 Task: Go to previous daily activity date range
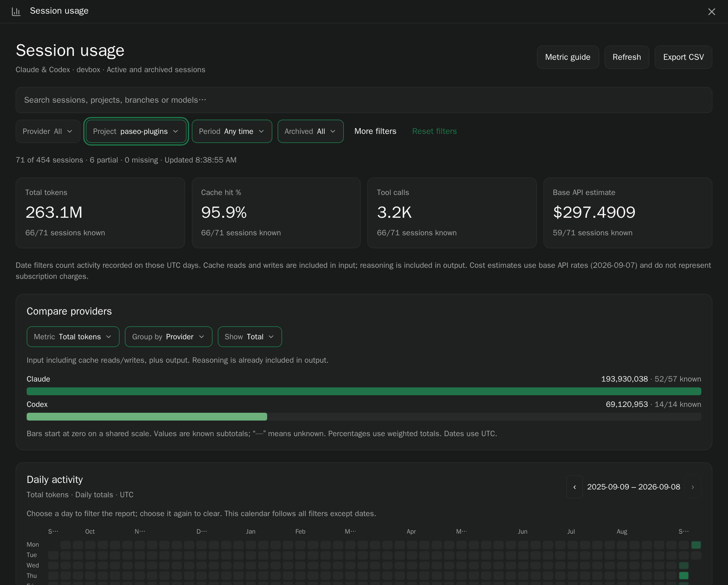click(574, 487)
